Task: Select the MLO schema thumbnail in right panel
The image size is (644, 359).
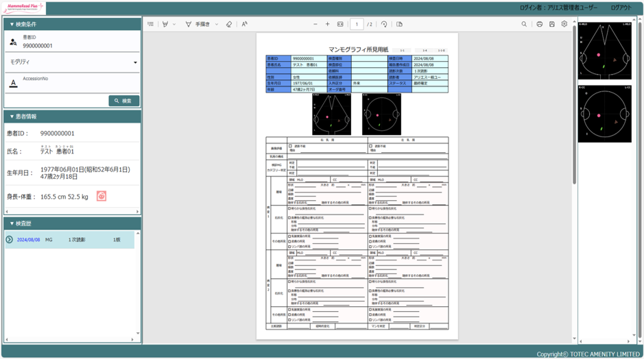Action: coord(605,51)
